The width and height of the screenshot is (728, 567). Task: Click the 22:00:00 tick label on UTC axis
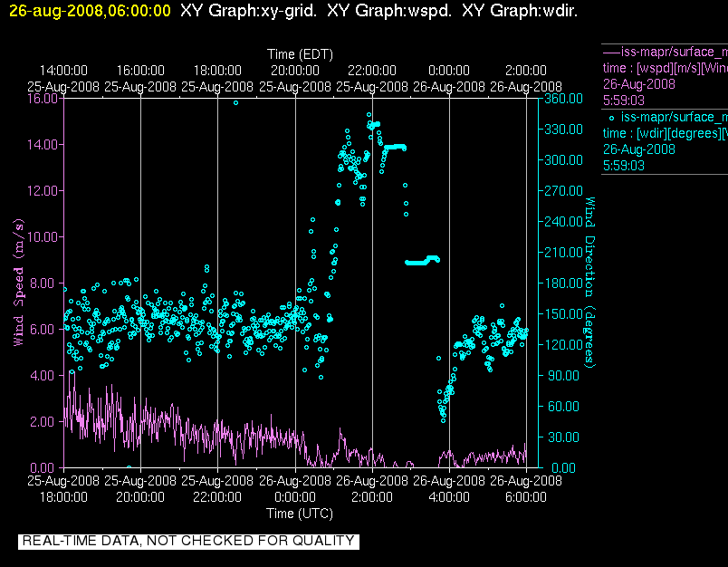coord(217,497)
